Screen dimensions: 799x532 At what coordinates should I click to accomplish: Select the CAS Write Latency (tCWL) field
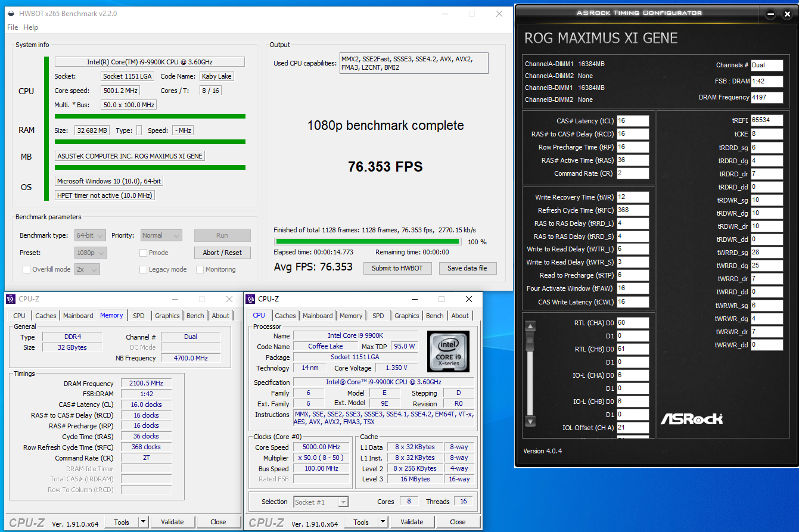point(633,302)
